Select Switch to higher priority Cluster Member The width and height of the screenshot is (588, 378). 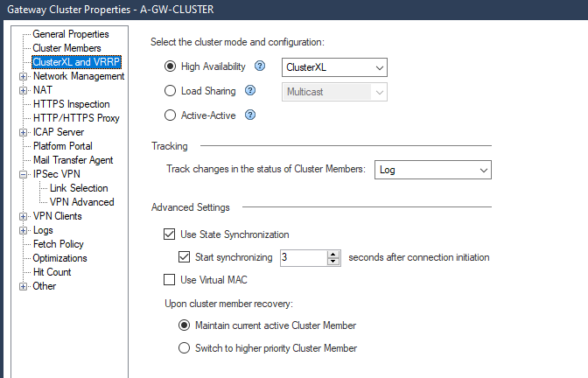click(x=184, y=348)
